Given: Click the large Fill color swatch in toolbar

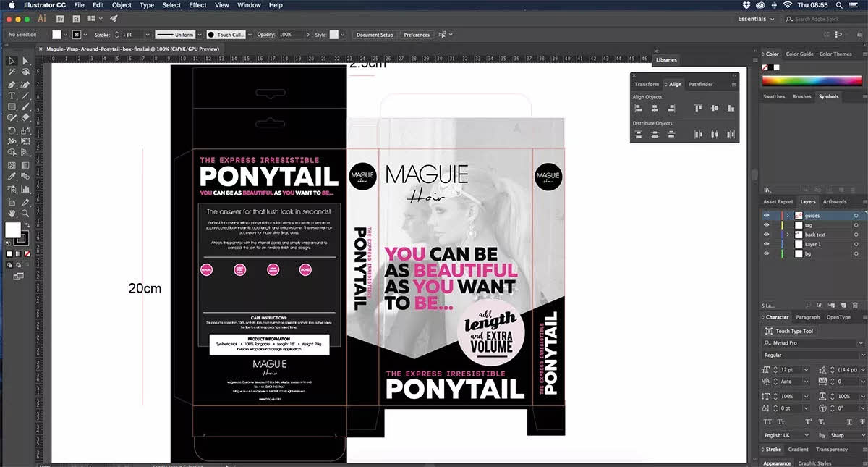Looking at the screenshot, I should 13,230.
